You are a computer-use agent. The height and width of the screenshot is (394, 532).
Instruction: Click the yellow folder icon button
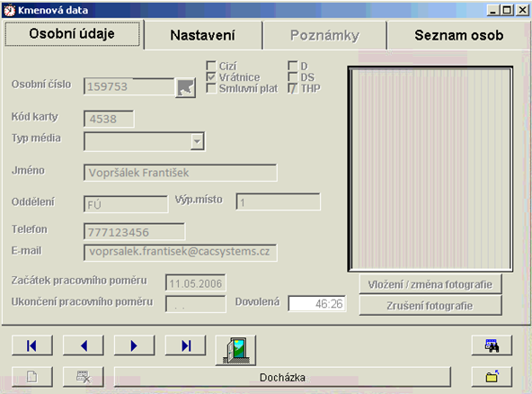click(492, 377)
